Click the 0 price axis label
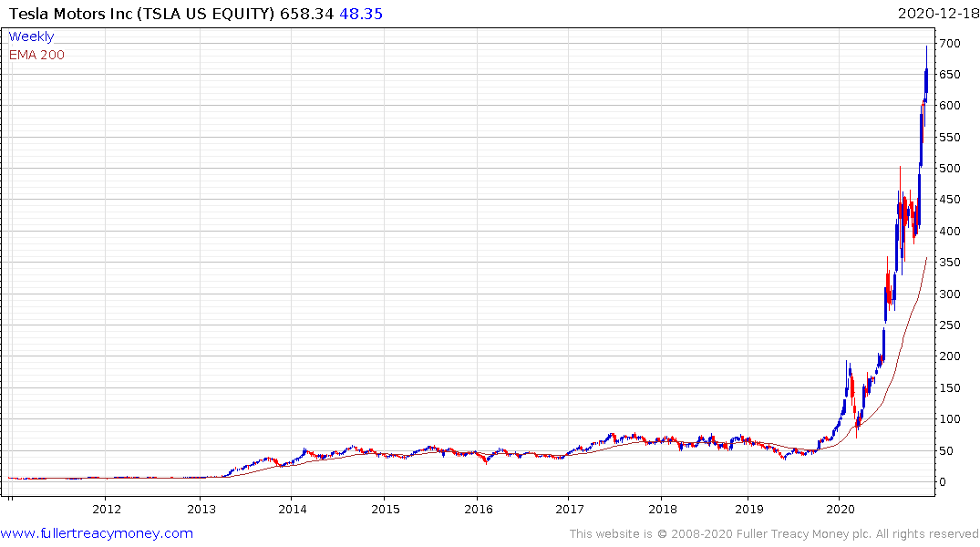 pos(944,482)
